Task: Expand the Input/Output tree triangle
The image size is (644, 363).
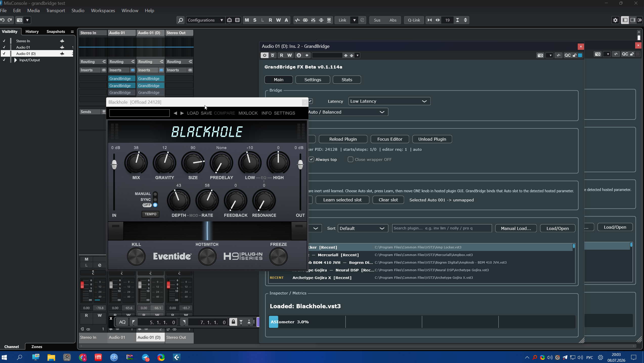Action: 16,60
